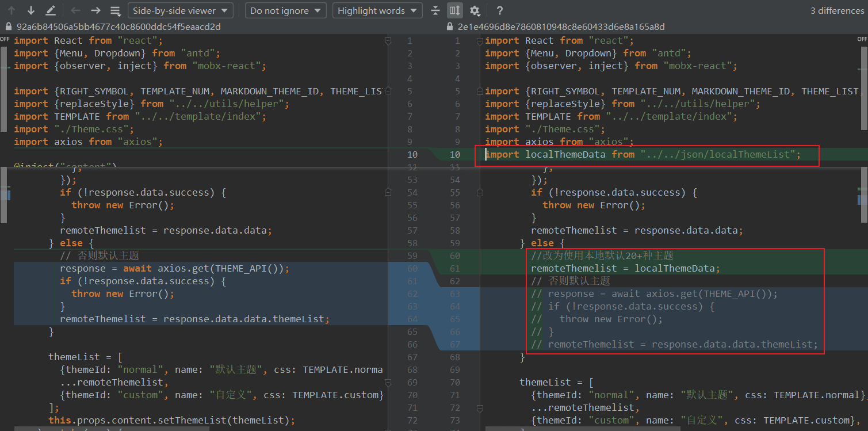
Task: Open diff settings gear icon
Action: 475,10
